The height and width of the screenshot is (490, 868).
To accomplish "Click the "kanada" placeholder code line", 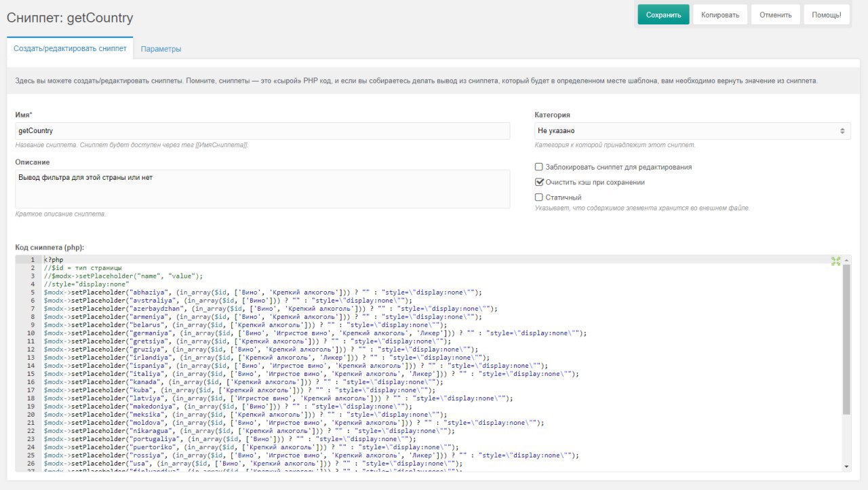I will (x=243, y=382).
